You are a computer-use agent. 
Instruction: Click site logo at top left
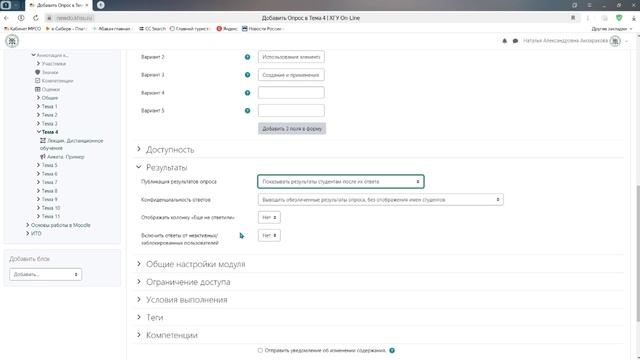click(12, 41)
